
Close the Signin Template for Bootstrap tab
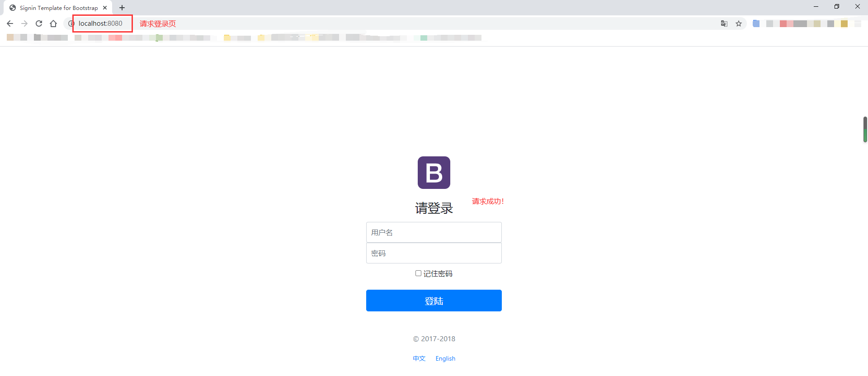[x=105, y=8]
